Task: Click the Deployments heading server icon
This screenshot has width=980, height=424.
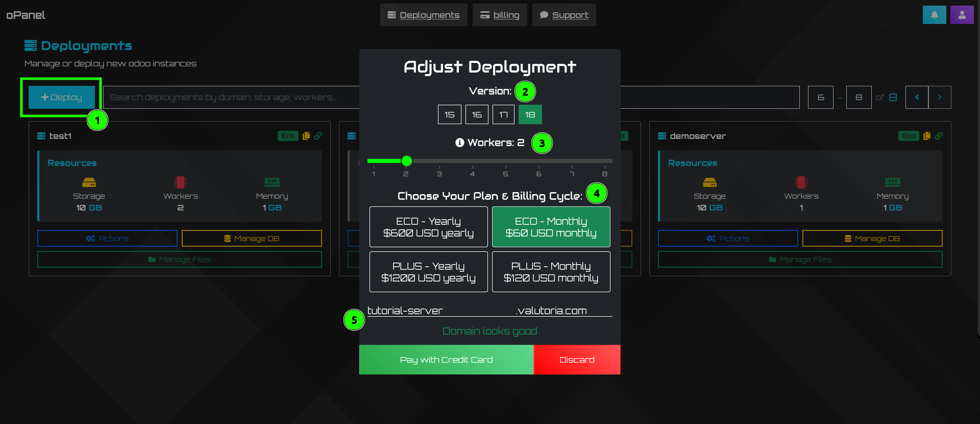Action: point(31,45)
